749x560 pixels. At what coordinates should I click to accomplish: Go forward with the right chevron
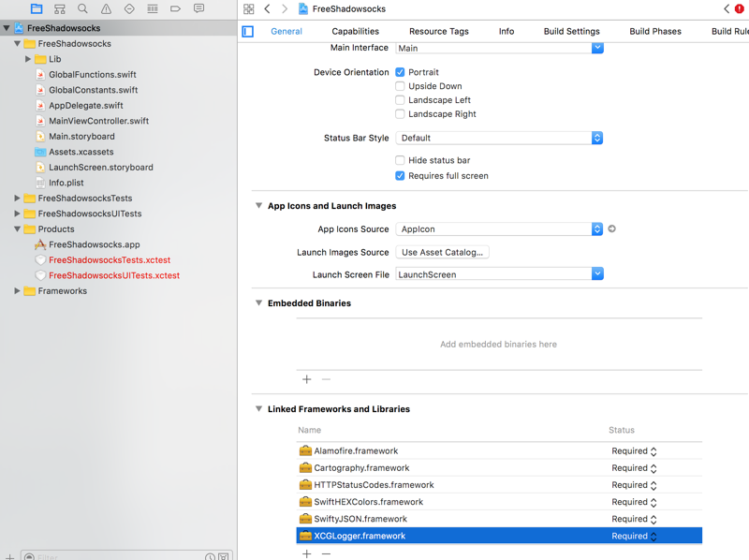285,8
